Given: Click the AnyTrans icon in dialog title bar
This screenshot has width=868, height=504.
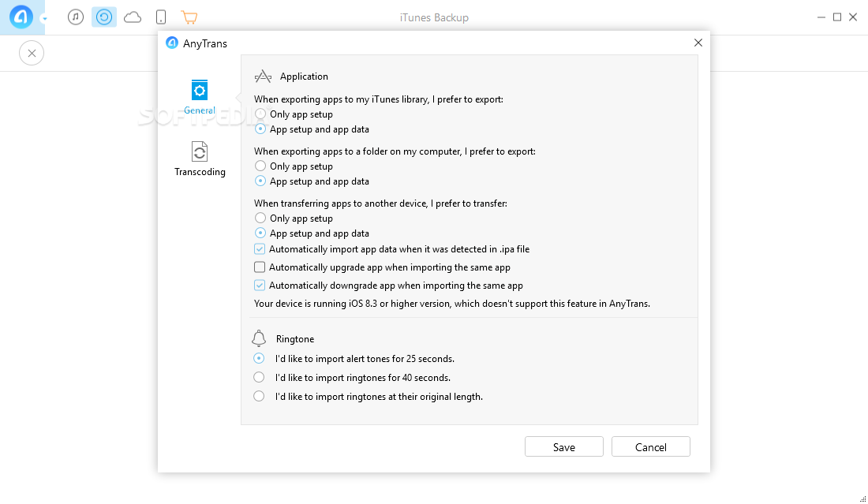Looking at the screenshot, I should pos(172,43).
